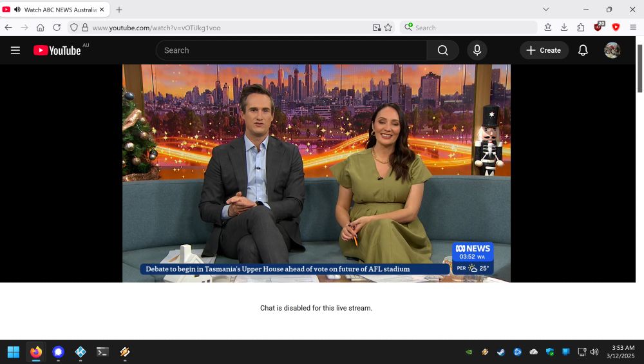This screenshot has height=364, width=644.
Task: Open the Firefox downloads panel
Action: (564, 28)
